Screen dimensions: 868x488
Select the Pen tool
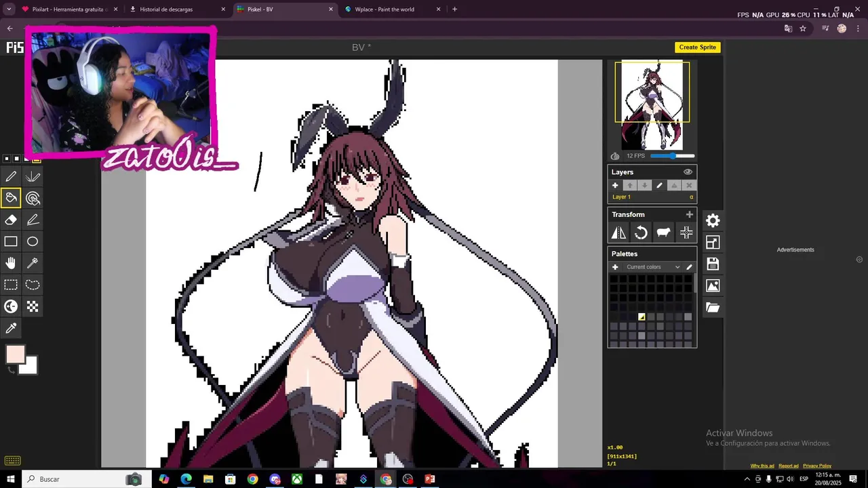[11, 177]
